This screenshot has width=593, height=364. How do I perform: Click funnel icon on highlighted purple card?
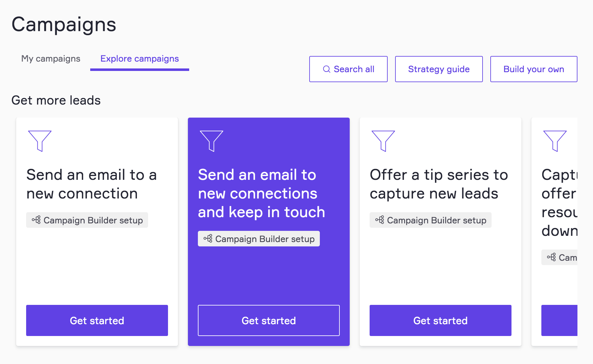tap(211, 140)
